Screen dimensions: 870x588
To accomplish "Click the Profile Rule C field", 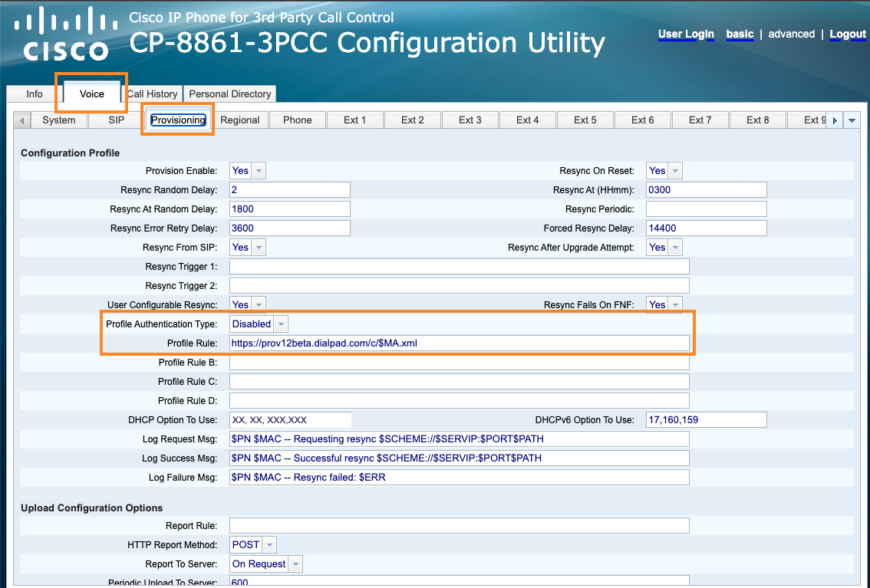I will [460, 381].
